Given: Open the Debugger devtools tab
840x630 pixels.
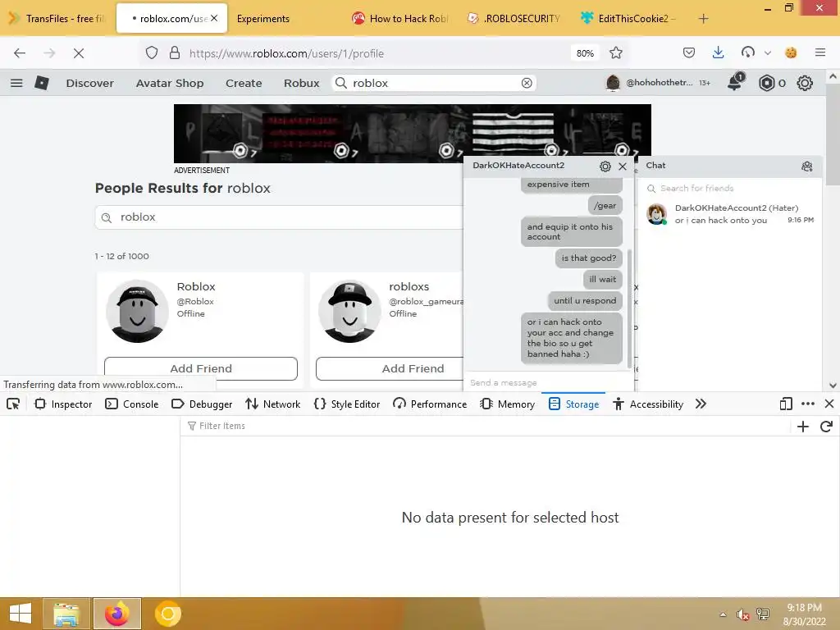Looking at the screenshot, I should click(202, 404).
